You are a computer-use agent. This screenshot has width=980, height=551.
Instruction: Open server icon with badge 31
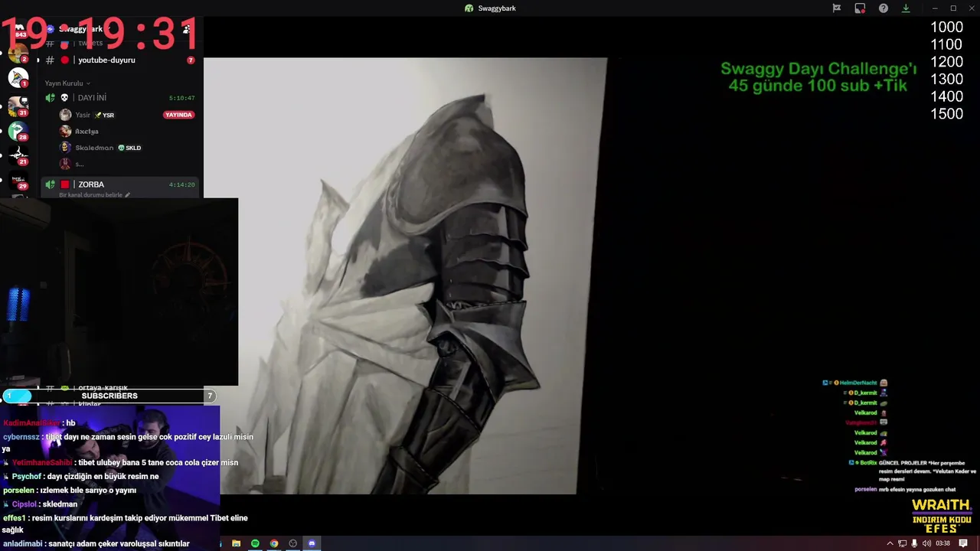18,106
